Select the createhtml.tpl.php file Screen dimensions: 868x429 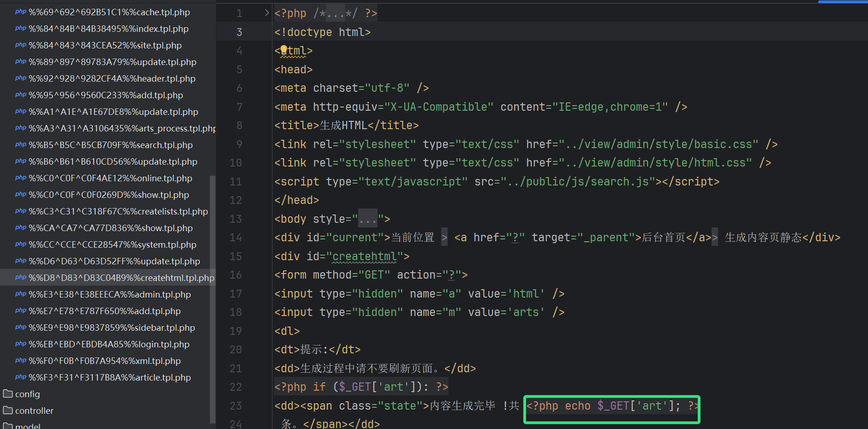click(x=121, y=278)
